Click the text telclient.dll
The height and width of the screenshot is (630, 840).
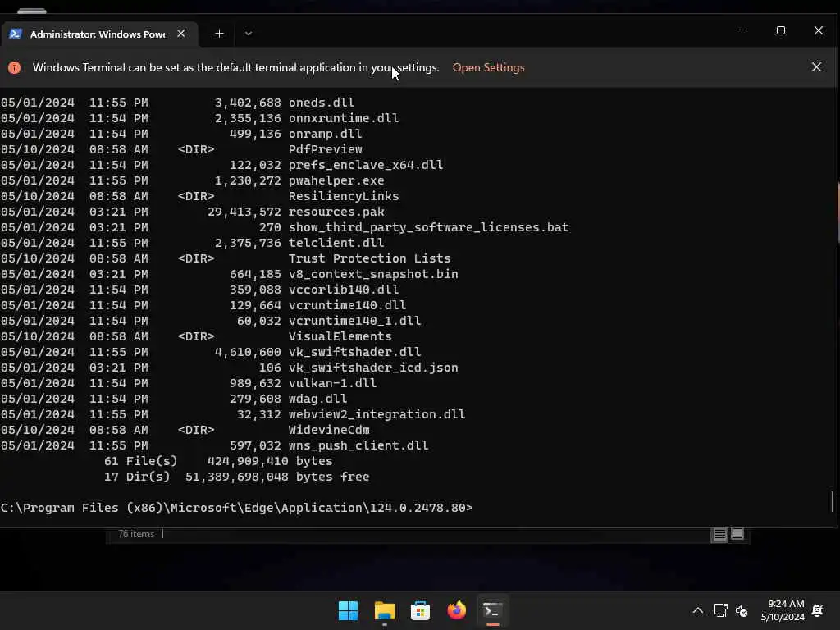pyautogui.click(x=336, y=243)
